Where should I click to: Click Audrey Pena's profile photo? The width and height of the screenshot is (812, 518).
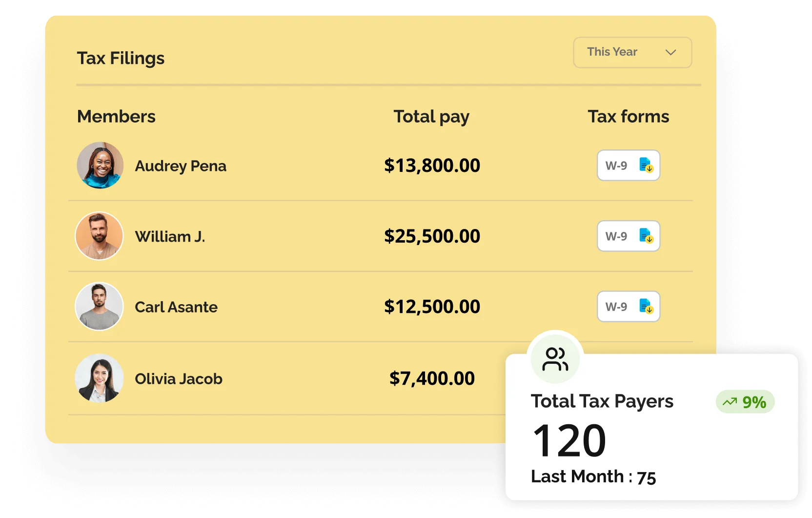[x=100, y=166]
